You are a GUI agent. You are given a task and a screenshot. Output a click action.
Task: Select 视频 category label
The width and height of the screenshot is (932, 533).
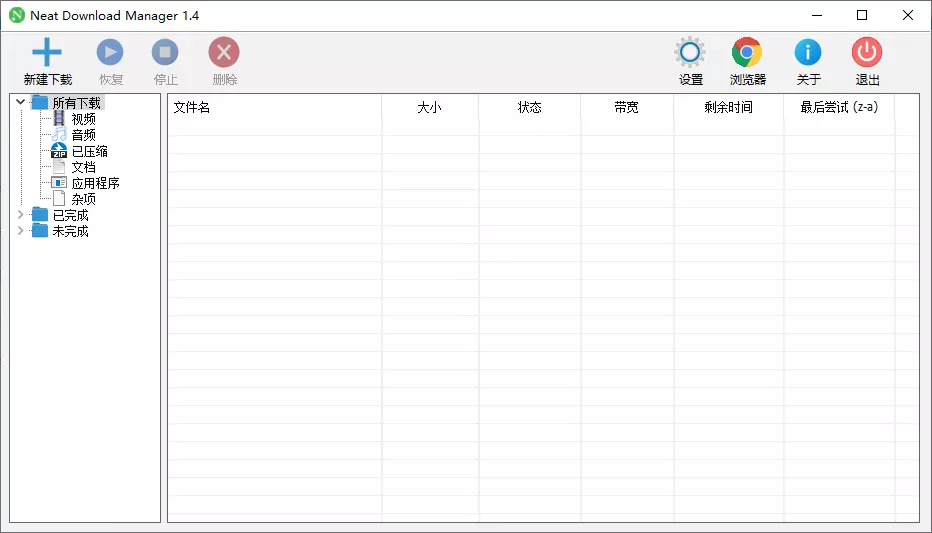pos(83,119)
